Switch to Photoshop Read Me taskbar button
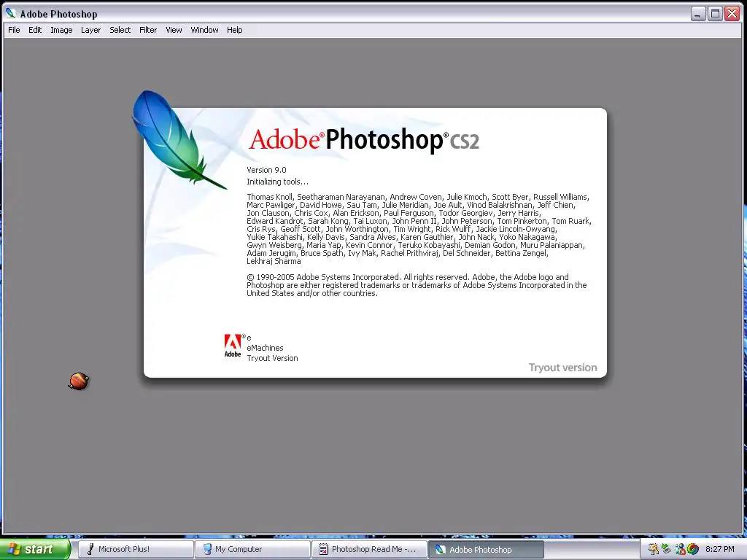 [x=370, y=549]
